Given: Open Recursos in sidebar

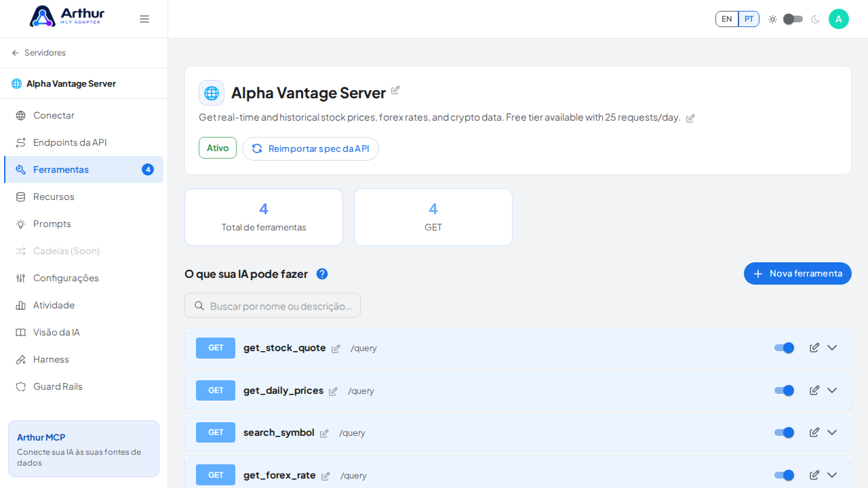Looking at the screenshot, I should (x=83, y=197).
